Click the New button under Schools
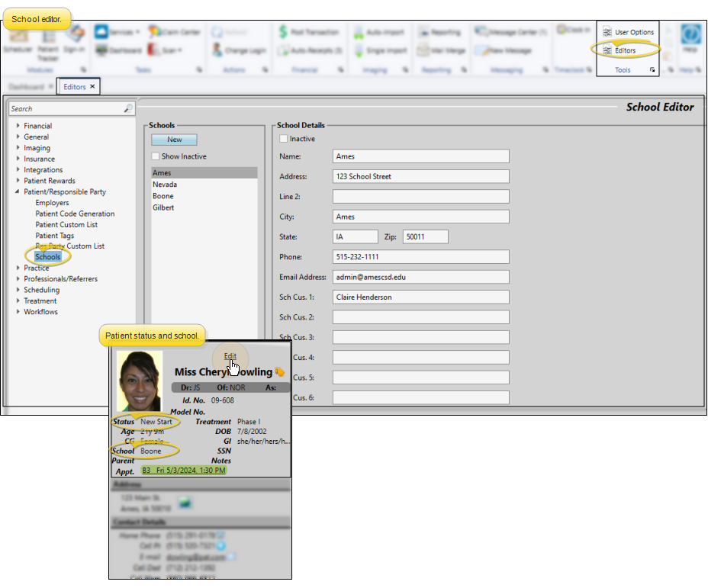 pos(174,140)
